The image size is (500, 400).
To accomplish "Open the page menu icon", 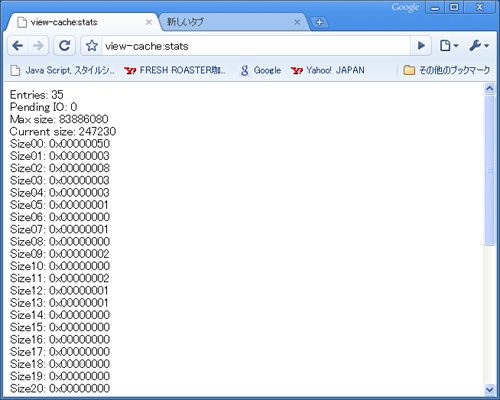I will point(449,46).
